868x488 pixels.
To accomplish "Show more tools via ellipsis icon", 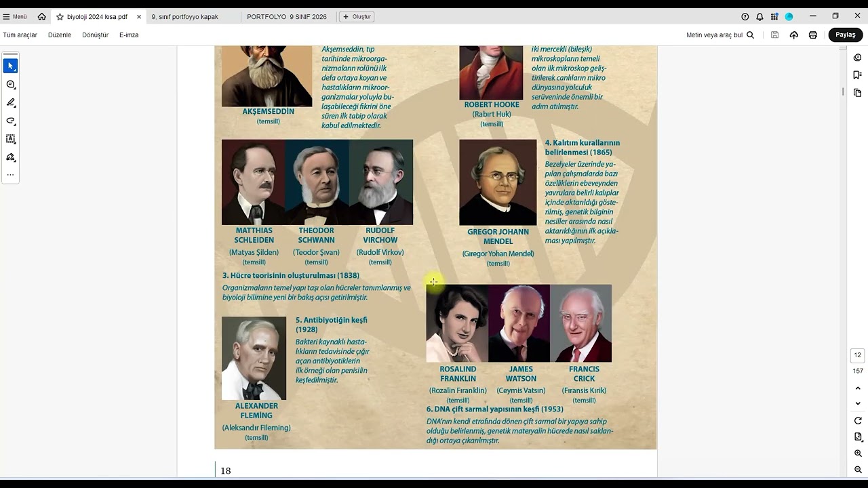I will pos(10,175).
